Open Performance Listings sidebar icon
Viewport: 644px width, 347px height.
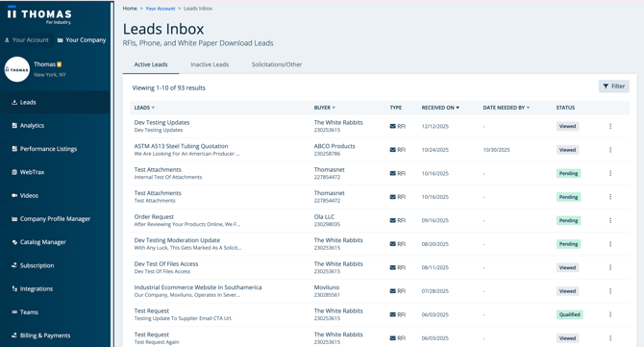[x=14, y=149]
